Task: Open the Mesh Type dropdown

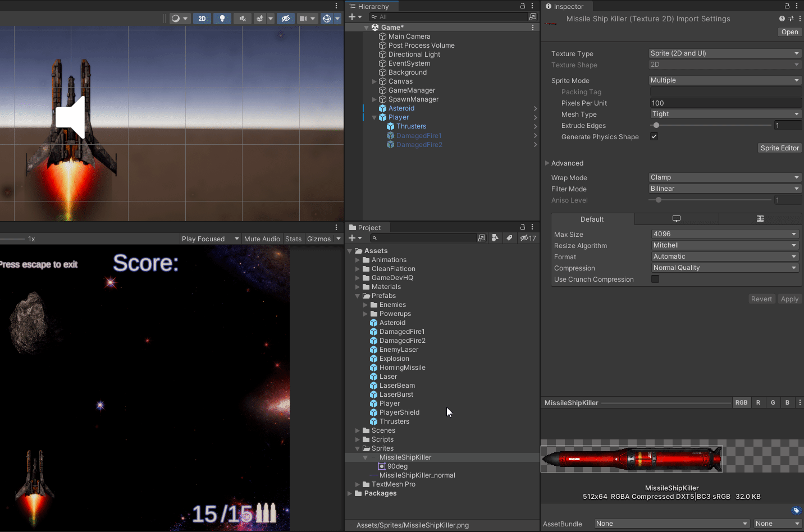Action: click(725, 114)
